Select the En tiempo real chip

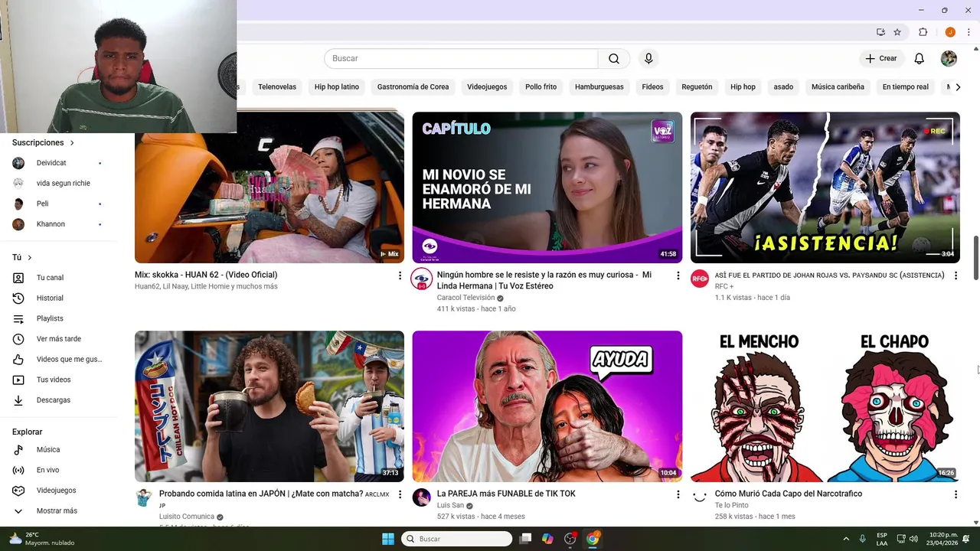point(905,87)
